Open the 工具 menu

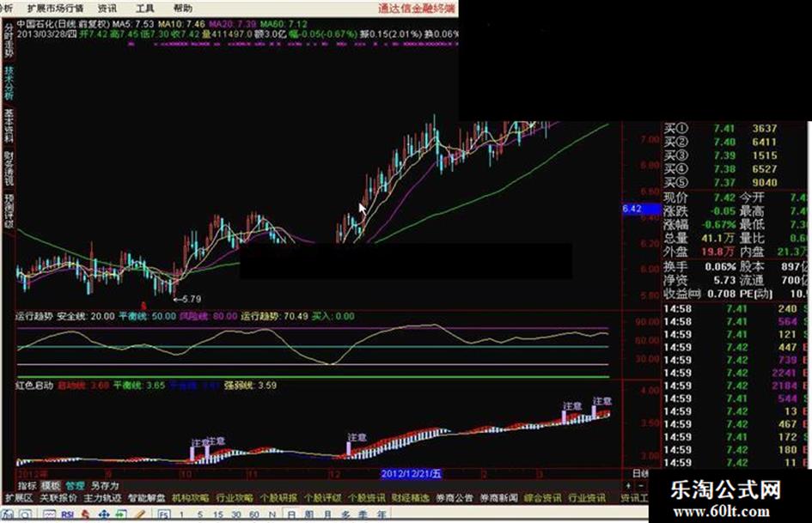pos(145,9)
